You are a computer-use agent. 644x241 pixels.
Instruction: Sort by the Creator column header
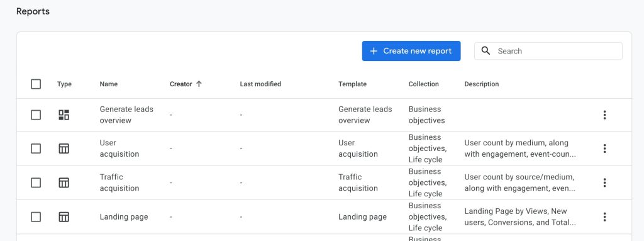coord(181,84)
